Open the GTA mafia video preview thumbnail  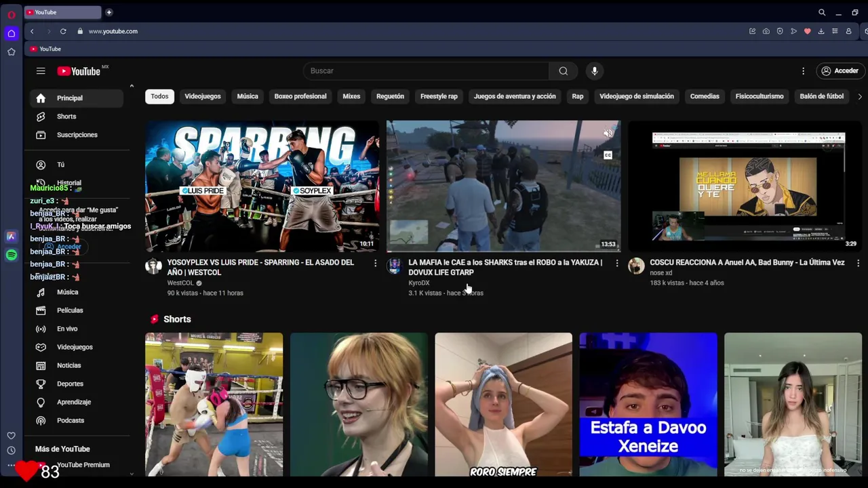click(x=503, y=186)
